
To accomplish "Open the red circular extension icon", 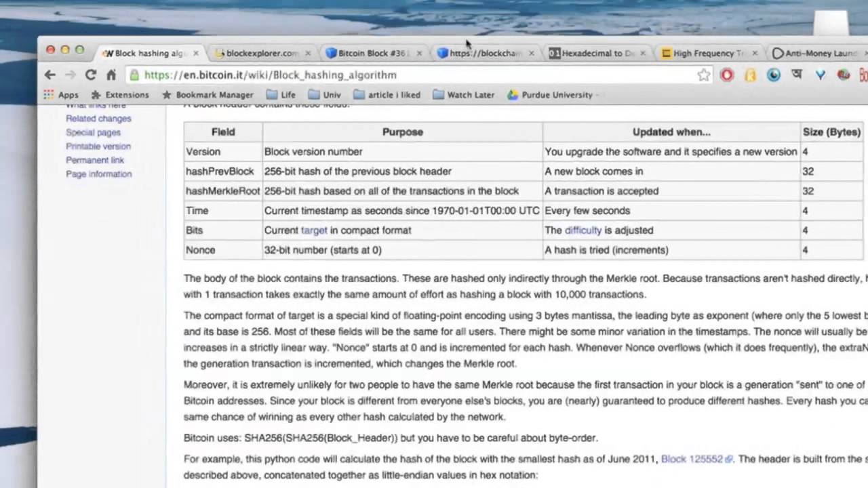I will click(727, 75).
